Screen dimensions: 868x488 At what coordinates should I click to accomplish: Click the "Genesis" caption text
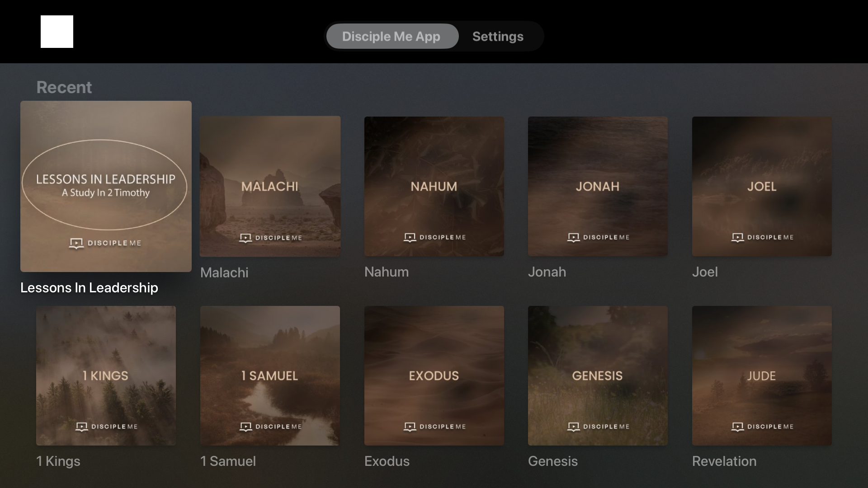[x=553, y=461]
